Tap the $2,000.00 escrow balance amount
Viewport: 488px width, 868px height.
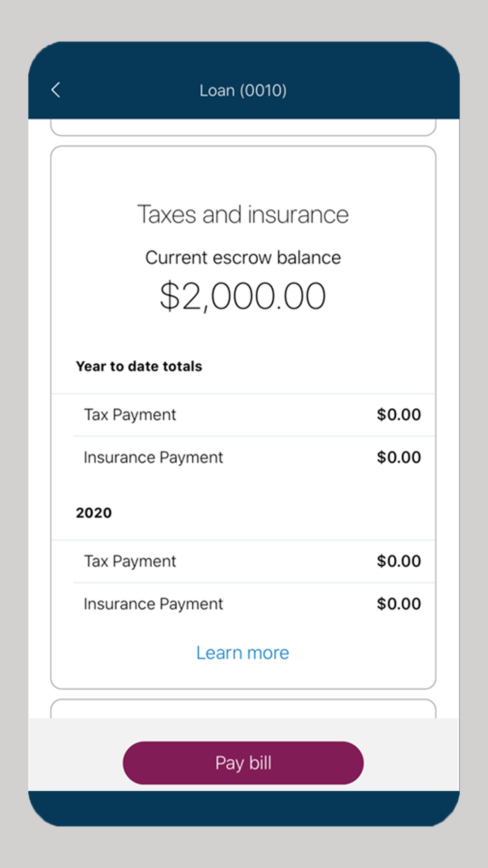pyautogui.click(x=243, y=296)
